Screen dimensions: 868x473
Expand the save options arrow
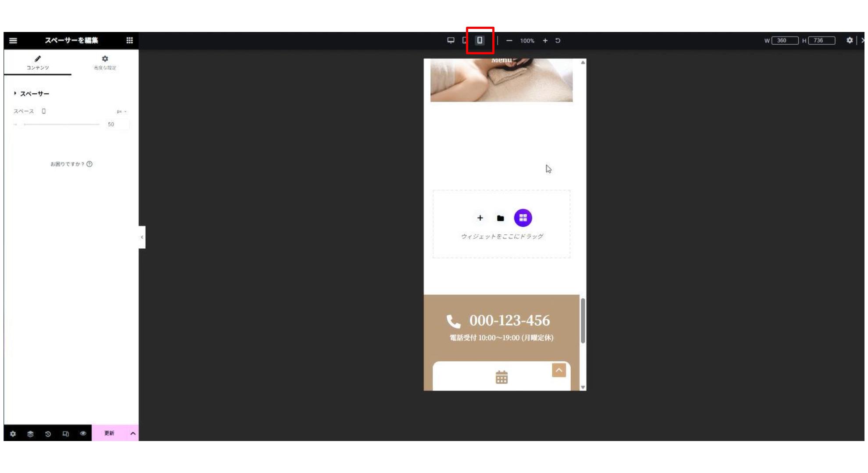coord(133,433)
